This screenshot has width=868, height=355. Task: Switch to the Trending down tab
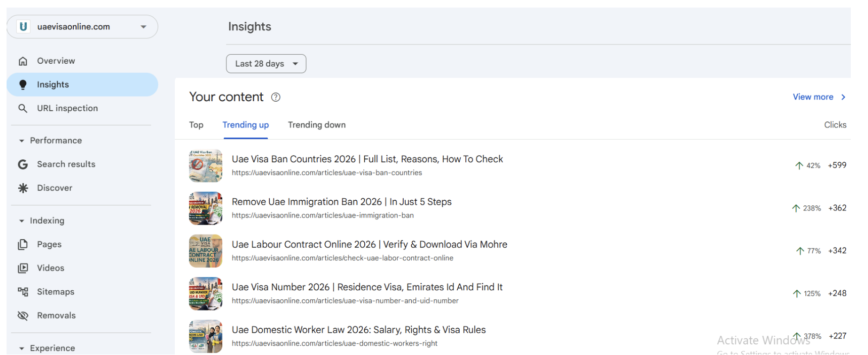(317, 125)
